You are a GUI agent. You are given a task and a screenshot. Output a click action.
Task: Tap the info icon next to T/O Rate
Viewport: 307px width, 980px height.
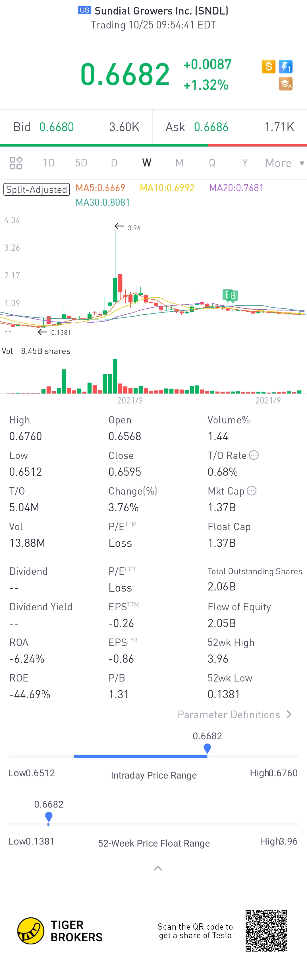254,455
